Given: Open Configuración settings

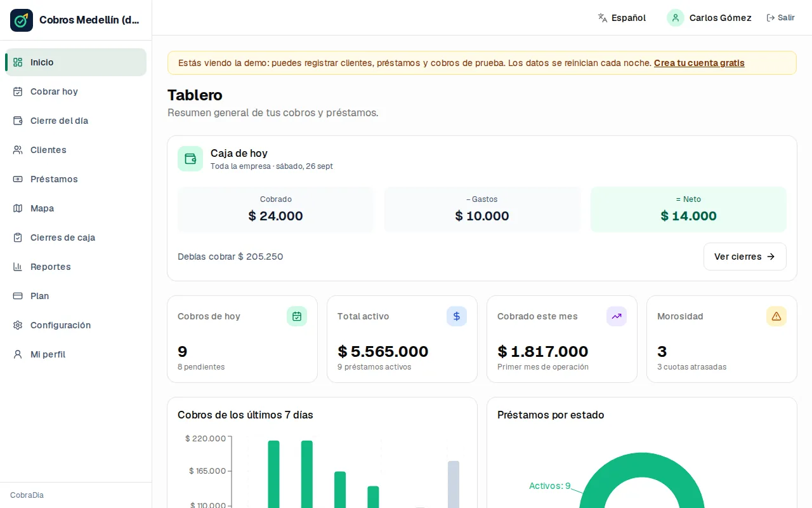Looking at the screenshot, I should click(76, 325).
